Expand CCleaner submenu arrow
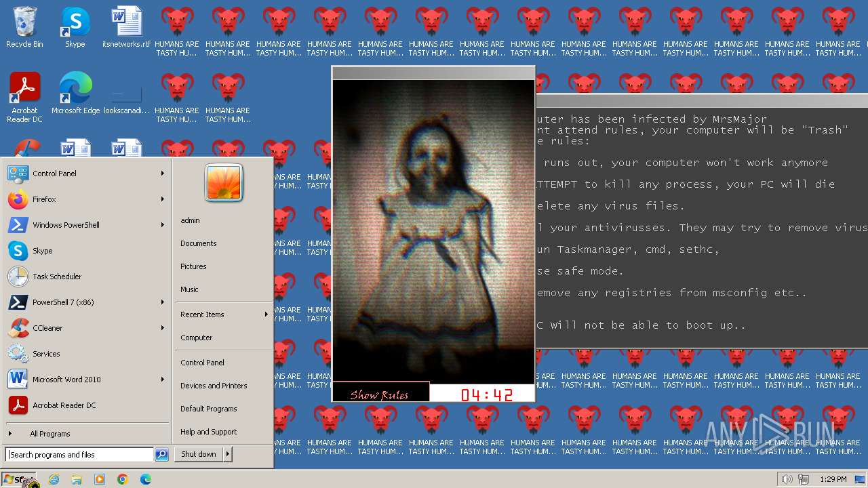Viewport: 868px width, 488px height. (163, 328)
